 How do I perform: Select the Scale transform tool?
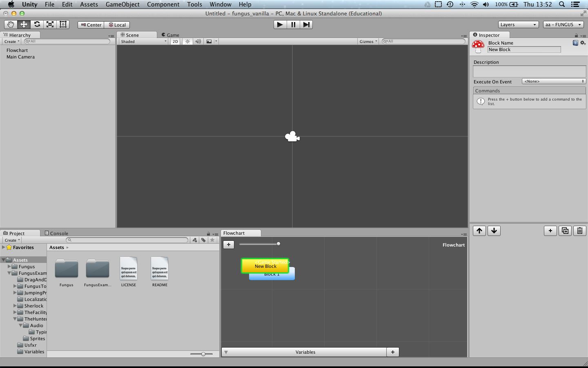point(50,25)
